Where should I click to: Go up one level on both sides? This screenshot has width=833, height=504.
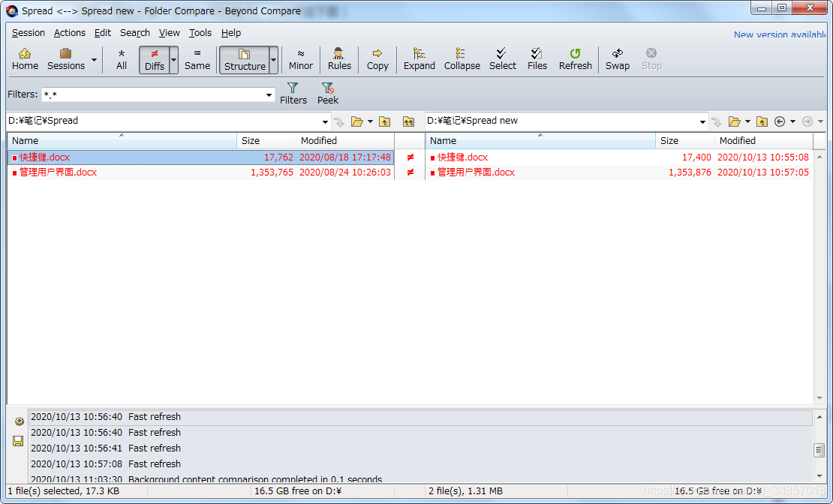[x=408, y=121]
